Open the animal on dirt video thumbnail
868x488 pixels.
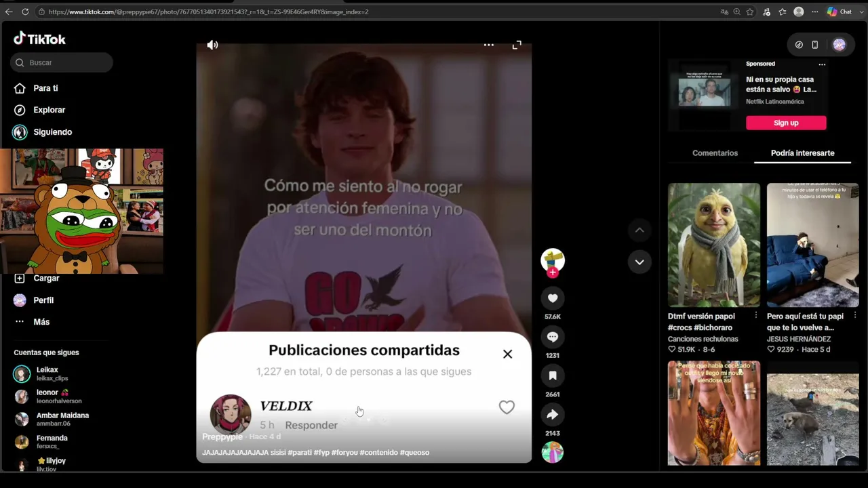[x=813, y=413]
